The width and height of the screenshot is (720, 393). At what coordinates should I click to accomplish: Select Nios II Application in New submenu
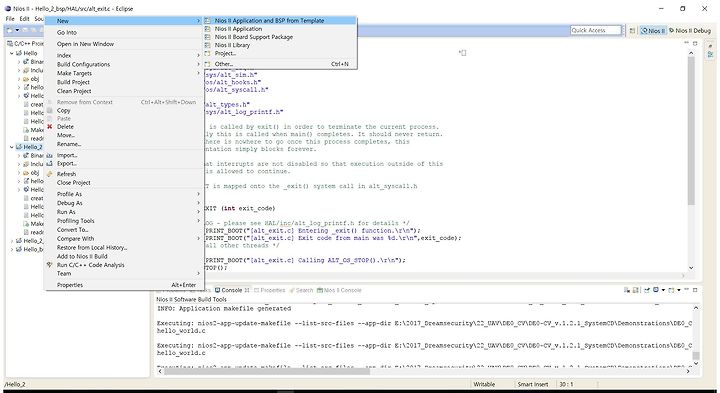(280, 29)
